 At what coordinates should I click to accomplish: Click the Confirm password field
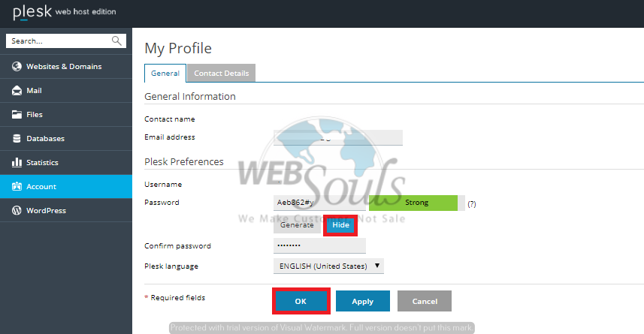(x=319, y=245)
